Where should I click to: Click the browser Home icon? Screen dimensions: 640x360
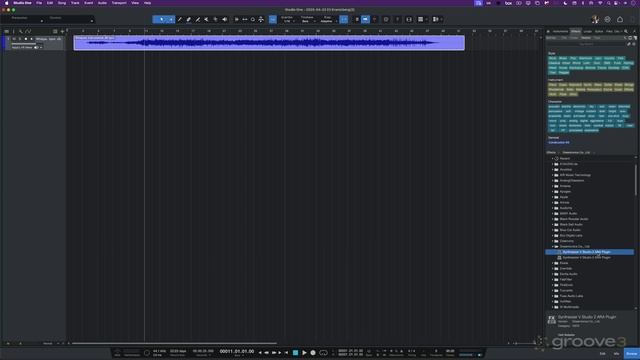(x=548, y=31)
